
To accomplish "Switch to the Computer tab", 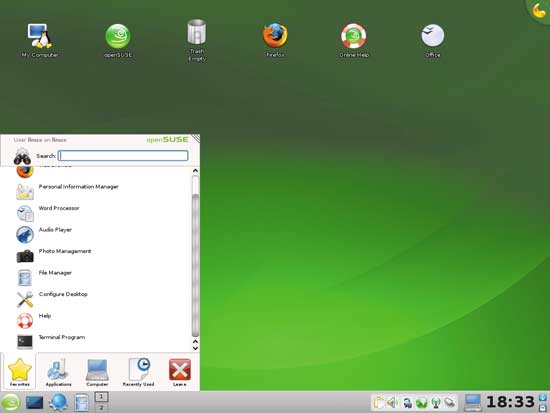I will (97, 372).
